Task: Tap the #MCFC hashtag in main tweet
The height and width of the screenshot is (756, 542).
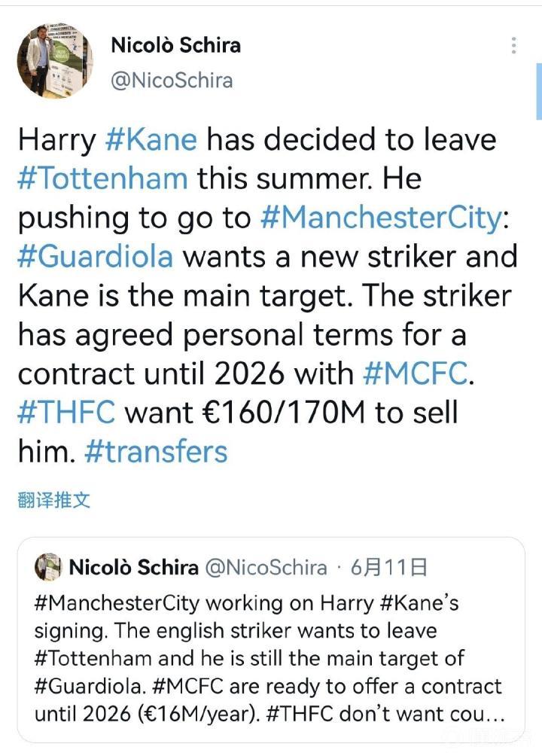Action: pyautogui.click(x=418, y=373)
